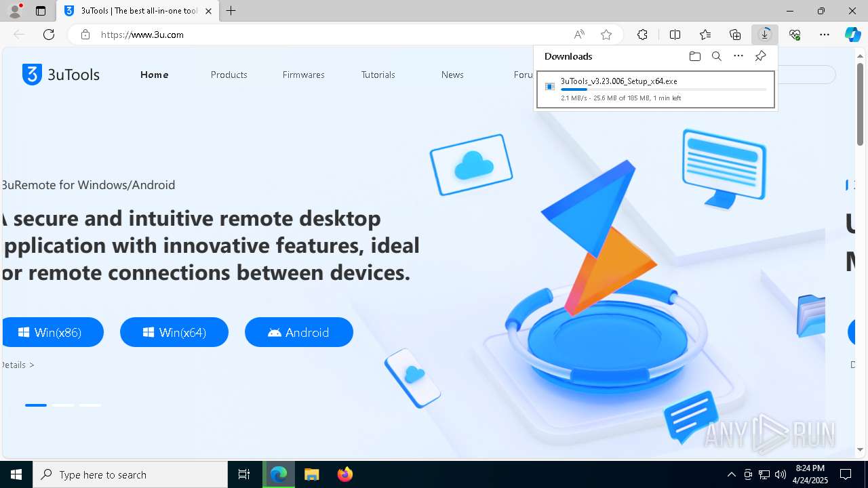
Task: Download Android version
Action: point(299,332)
